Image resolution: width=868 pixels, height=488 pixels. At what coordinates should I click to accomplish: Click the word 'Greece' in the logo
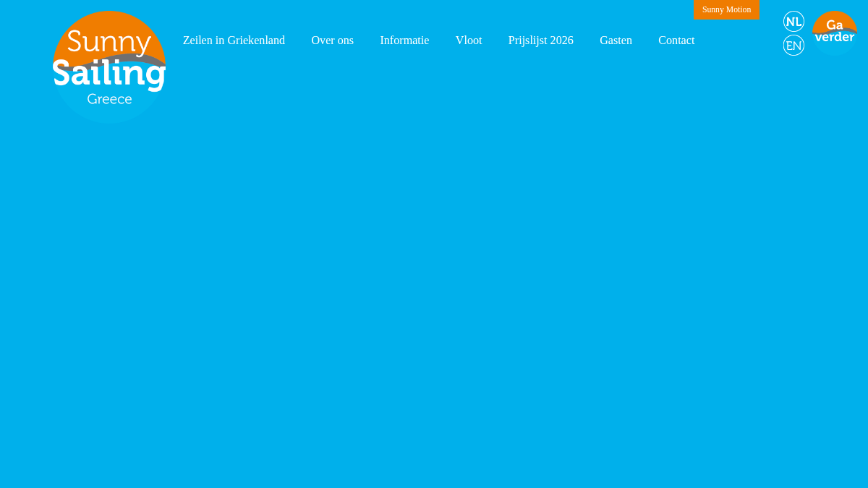tap(109, 99)
